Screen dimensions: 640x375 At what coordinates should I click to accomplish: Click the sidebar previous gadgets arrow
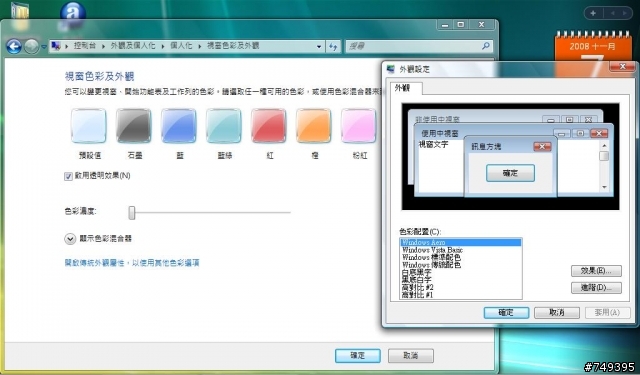pos(612,13)
